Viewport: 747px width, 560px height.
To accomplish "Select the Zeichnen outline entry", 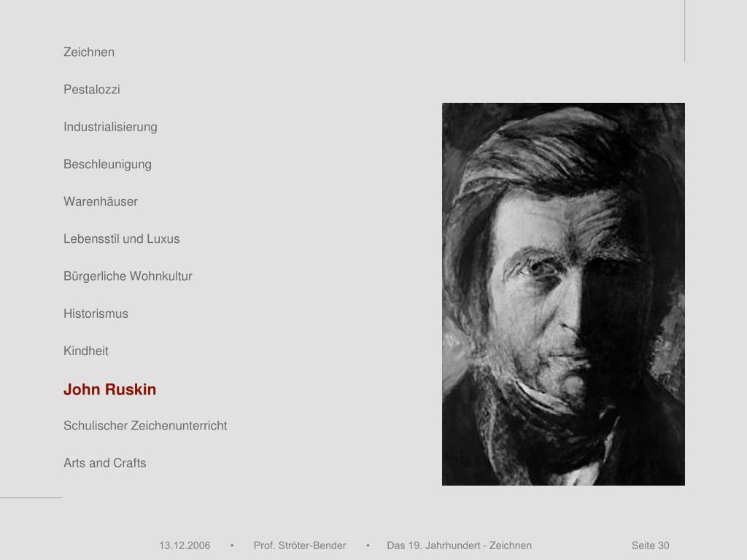I will coord(88,52).
